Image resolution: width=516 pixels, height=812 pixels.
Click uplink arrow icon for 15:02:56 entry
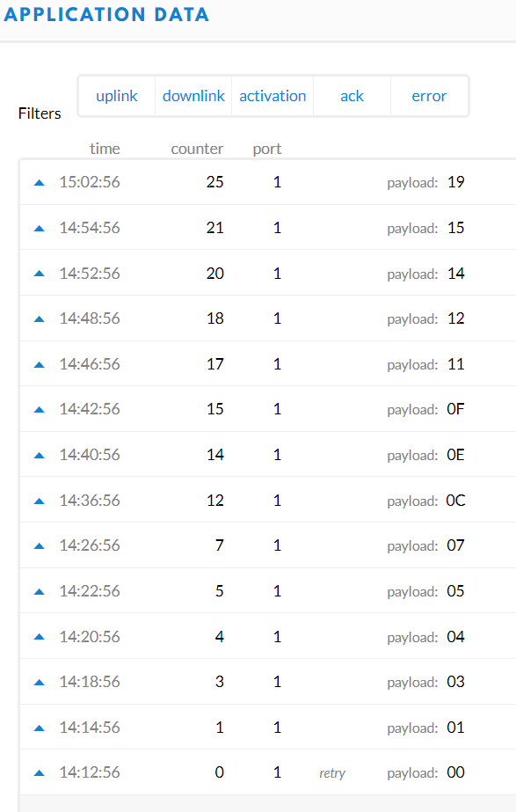39,183
